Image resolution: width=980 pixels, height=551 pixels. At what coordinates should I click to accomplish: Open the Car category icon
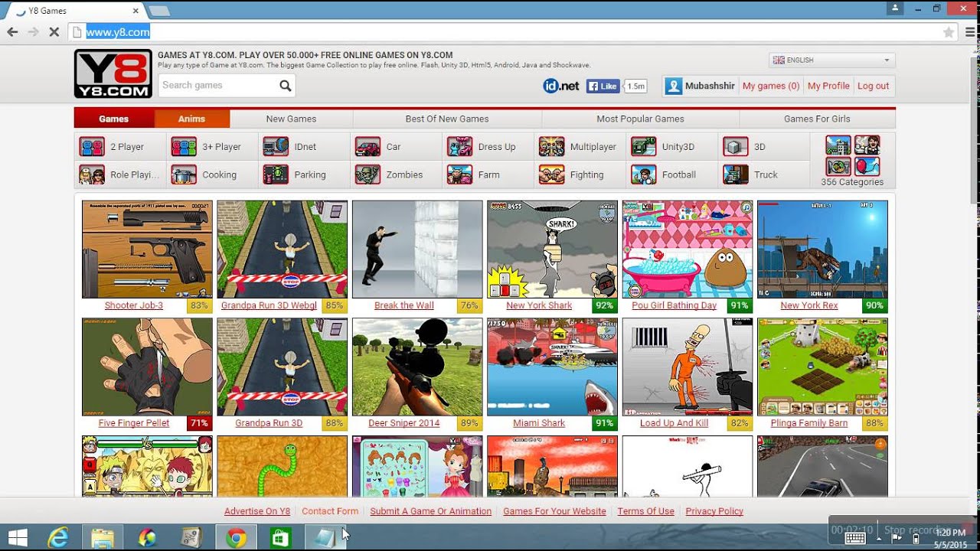(x=367, y=147)
